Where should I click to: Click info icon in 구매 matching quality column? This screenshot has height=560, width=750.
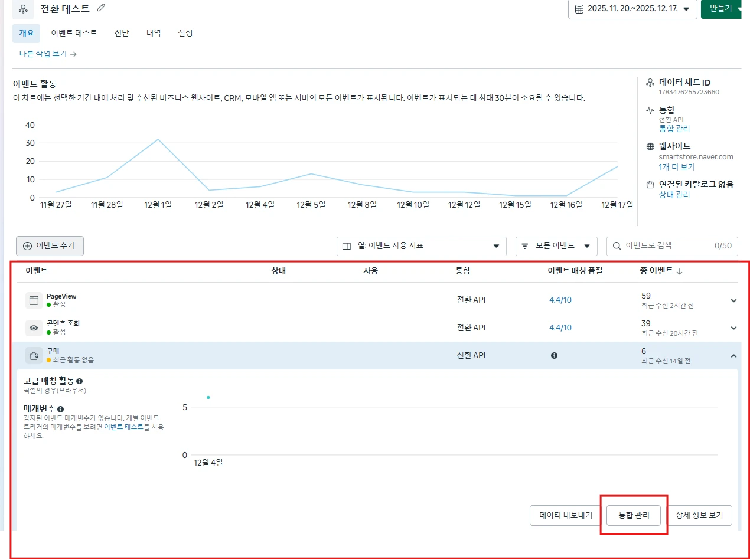click(554, 356)
